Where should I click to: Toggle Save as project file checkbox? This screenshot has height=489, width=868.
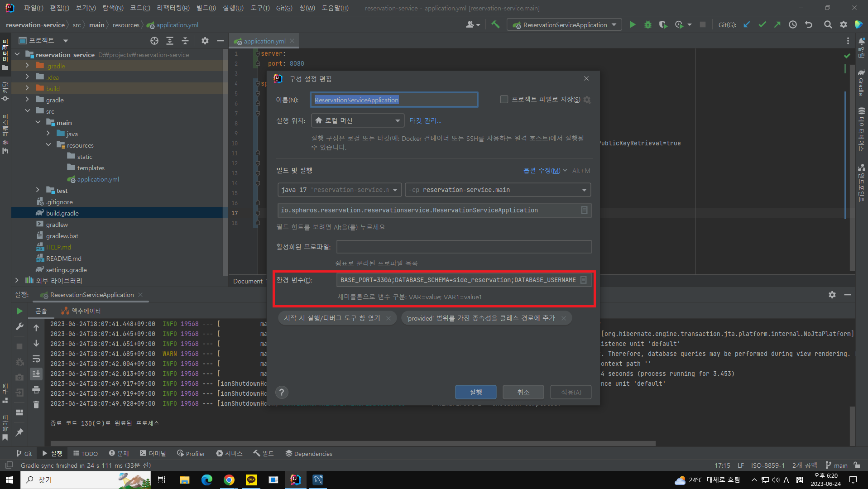[504, 99]
